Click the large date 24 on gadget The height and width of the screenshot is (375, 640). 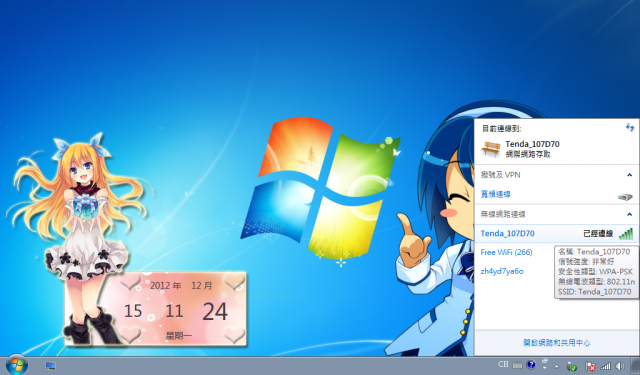coord(215,312)
